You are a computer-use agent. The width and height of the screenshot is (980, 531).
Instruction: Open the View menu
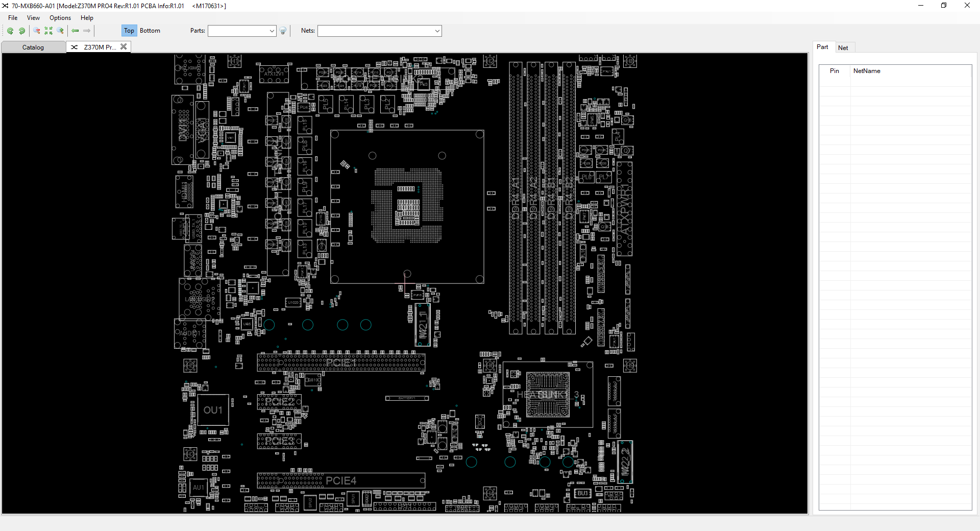tap(33, 18)
